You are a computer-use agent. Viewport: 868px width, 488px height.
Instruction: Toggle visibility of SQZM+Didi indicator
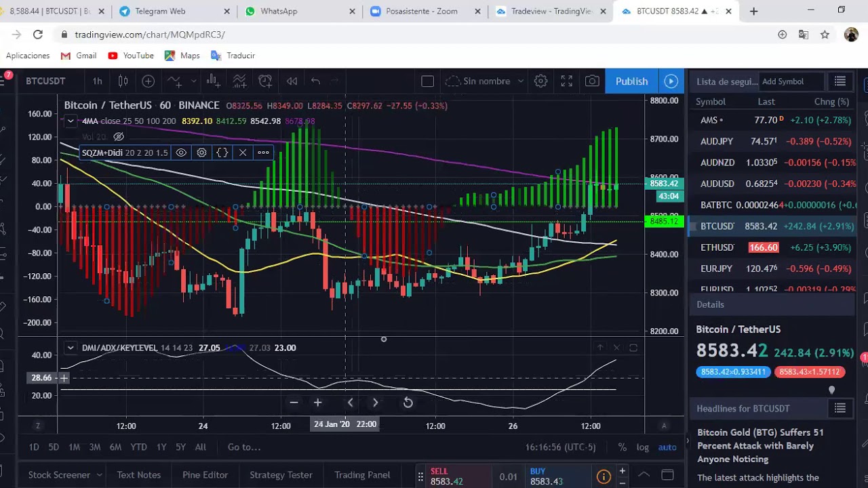[181, 152]
